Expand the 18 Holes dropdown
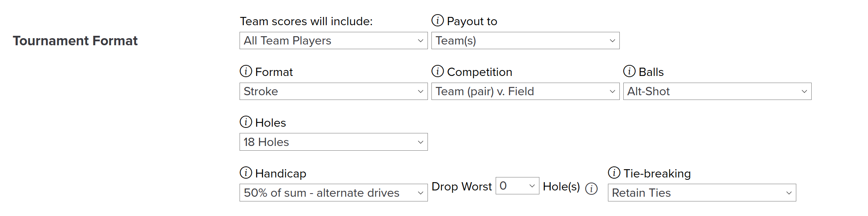 334,142
